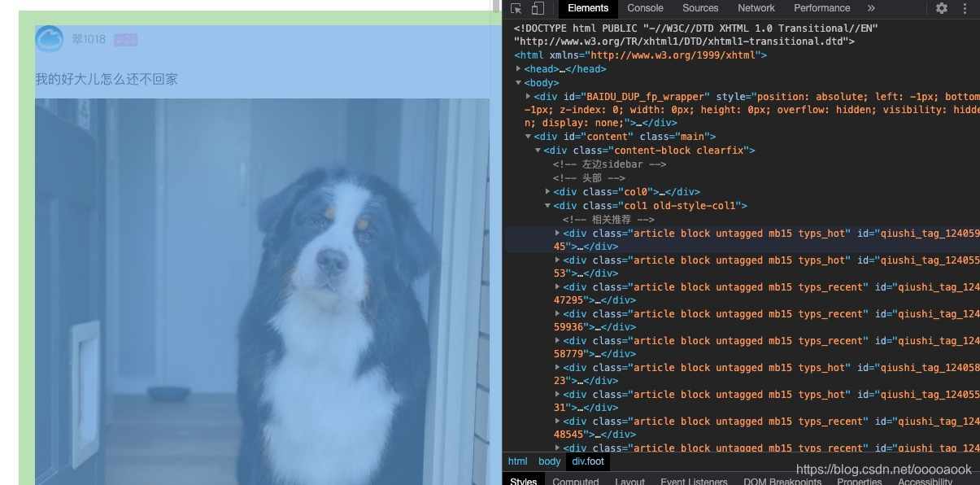Image resolution: width=980 pixels, height=485 pixels.
Task: Expand the typs_hot article div ending 31
Action: [x=558, y=394]
